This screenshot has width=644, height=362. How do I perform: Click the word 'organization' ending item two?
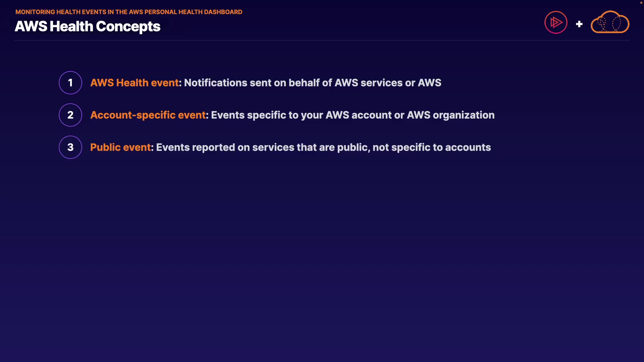click(464, 115)
